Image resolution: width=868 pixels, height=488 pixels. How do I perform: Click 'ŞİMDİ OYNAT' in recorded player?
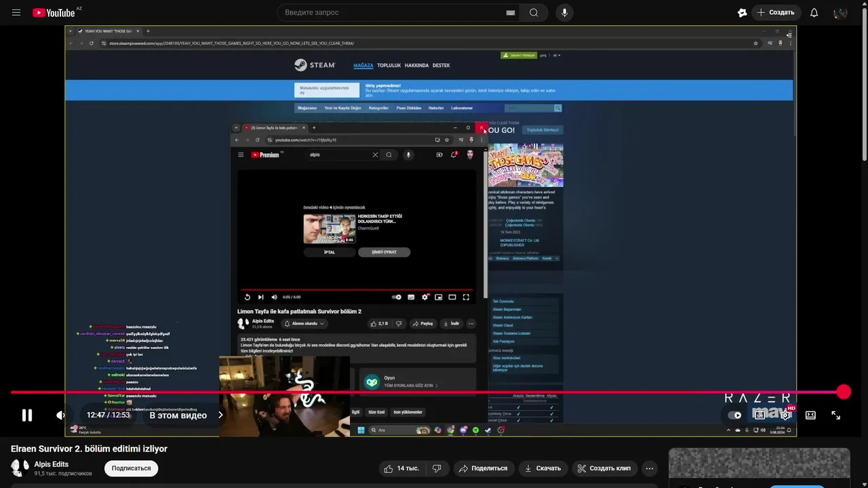pyautogui.click(x=384, y=252)
